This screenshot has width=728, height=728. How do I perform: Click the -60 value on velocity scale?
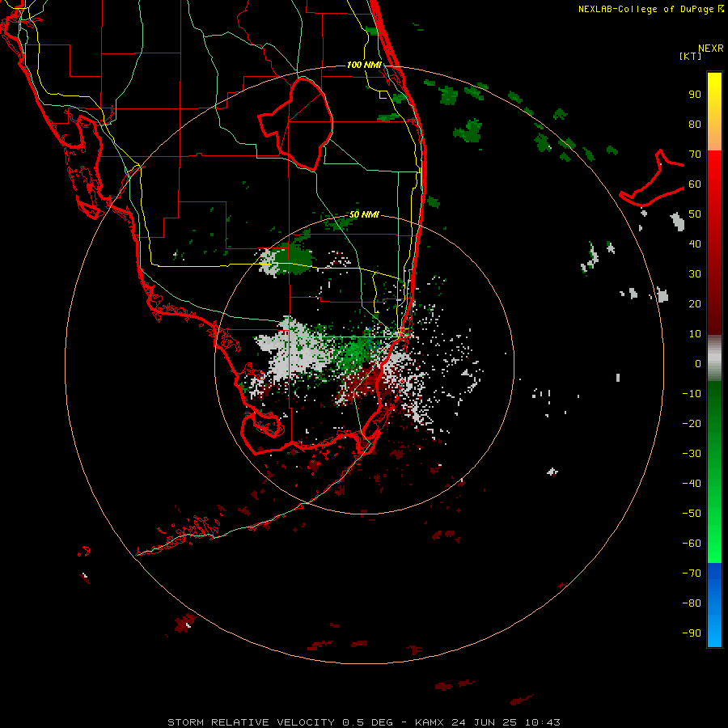tap(692, 544)
